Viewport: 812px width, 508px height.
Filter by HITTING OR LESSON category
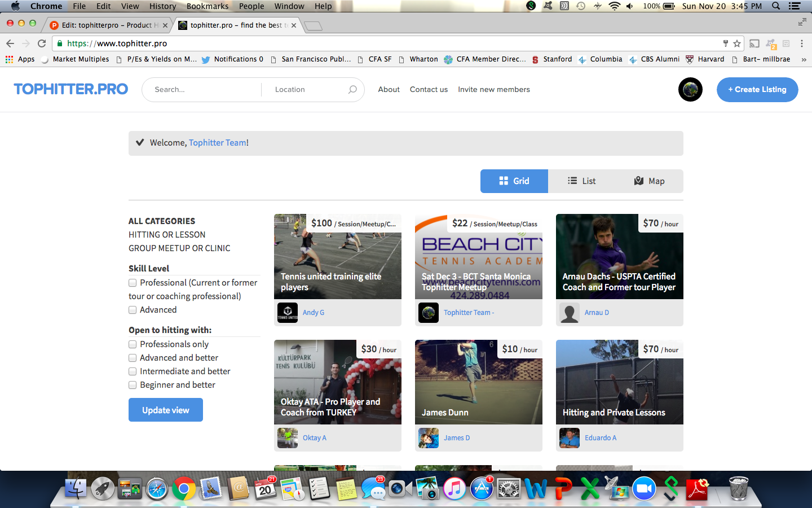pyautogui.click(x=167, y=235)
